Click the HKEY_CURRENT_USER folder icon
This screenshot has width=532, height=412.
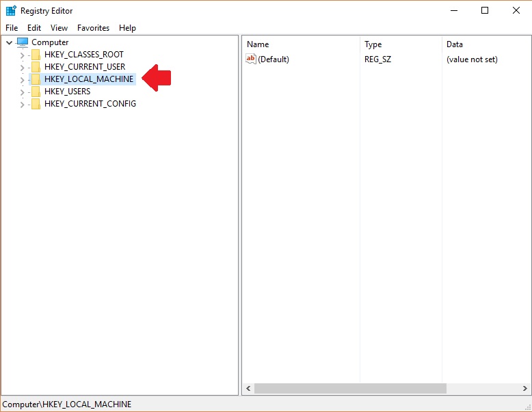coord(36,67)
